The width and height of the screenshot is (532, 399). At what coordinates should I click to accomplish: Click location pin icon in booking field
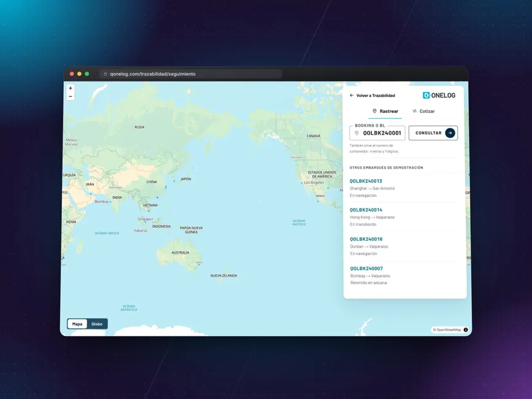point(357,133)
